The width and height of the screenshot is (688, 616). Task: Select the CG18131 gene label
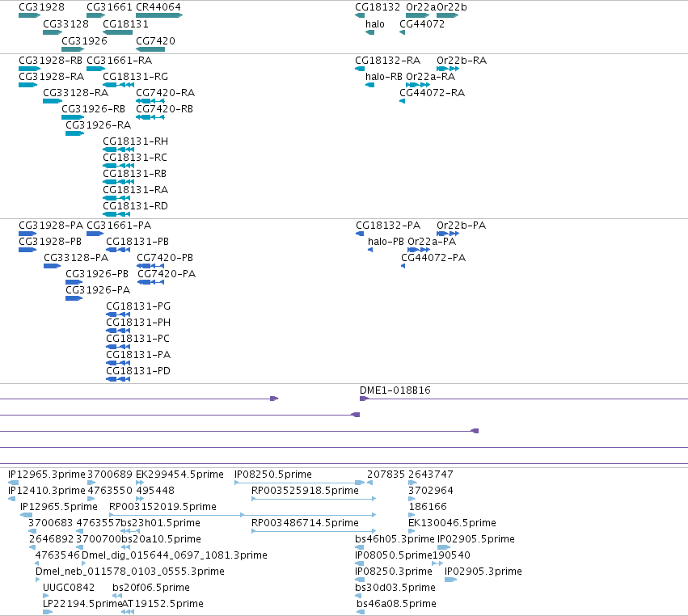pyautogui.click(x=125, y=23)
